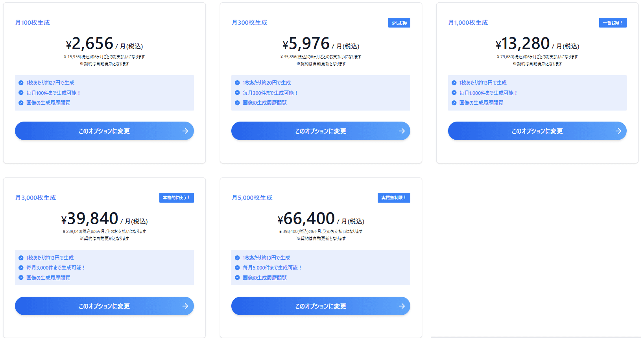The image size is (644, 338).
Task: Click 1枚あたり約13円で生成 in the 月3,000枚生成 card
Action: pyautogui.click(x=50, y=258)
